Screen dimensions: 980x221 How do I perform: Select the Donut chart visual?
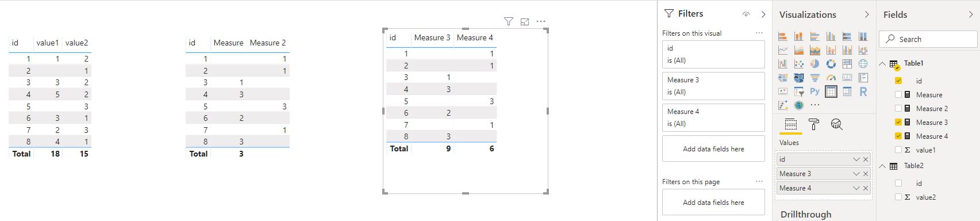[831, 64]
